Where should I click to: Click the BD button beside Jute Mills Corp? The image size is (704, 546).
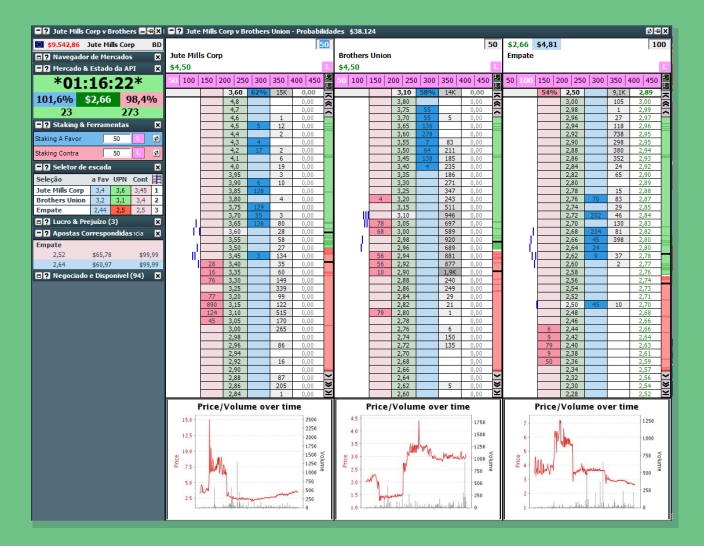click(156, 44)
